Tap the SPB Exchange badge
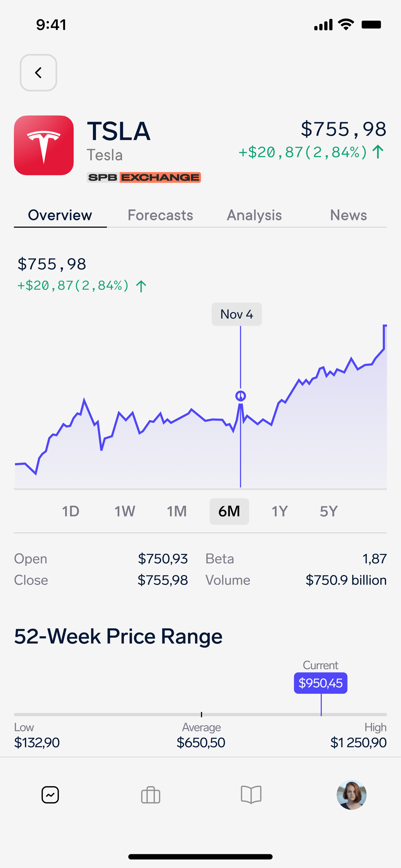Image resolution: width=401 pixels, height=868 pixels. (144, 178)
